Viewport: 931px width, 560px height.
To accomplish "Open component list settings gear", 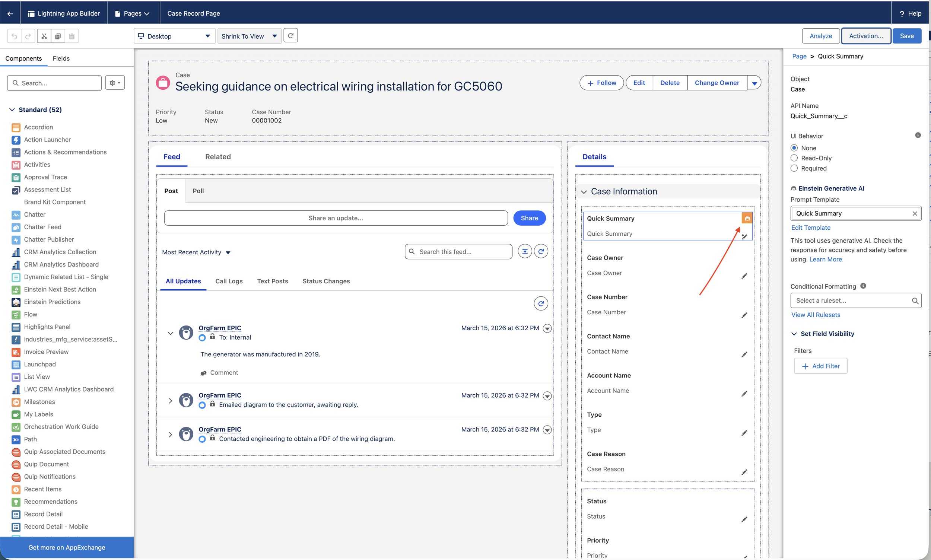I will click(115, 83).
